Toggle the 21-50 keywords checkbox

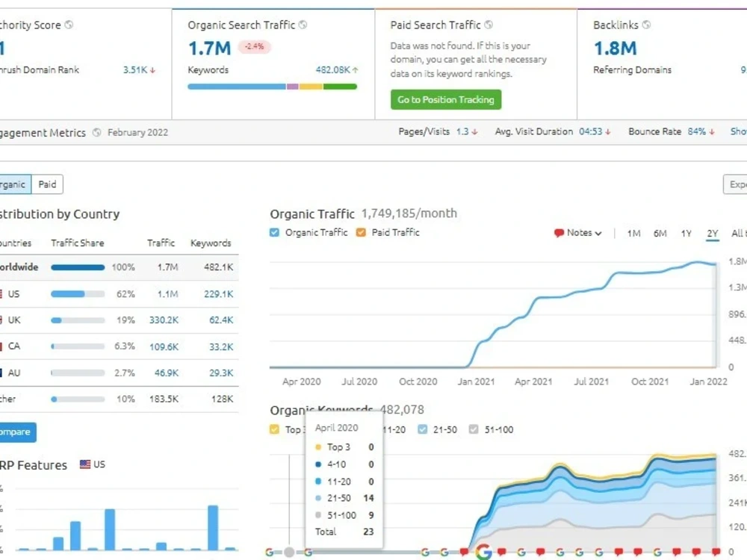[x=422, y=429]
